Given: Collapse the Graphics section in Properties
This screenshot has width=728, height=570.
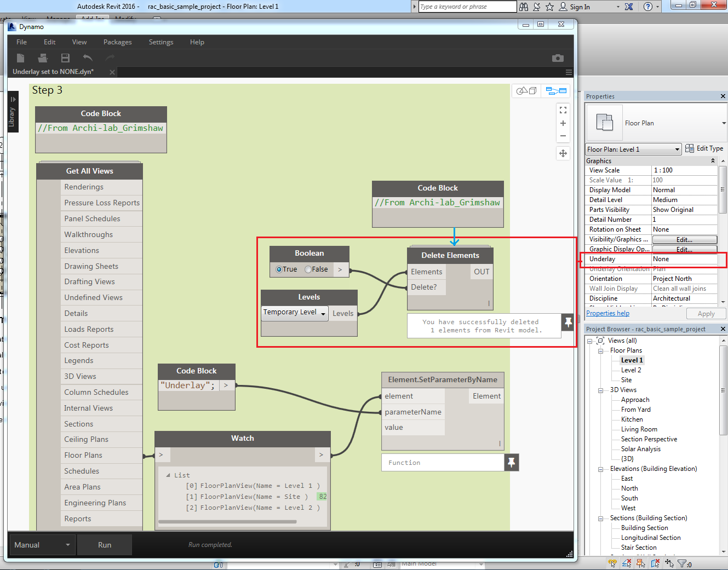Looking at the screenshot, I should coord(713,161).
